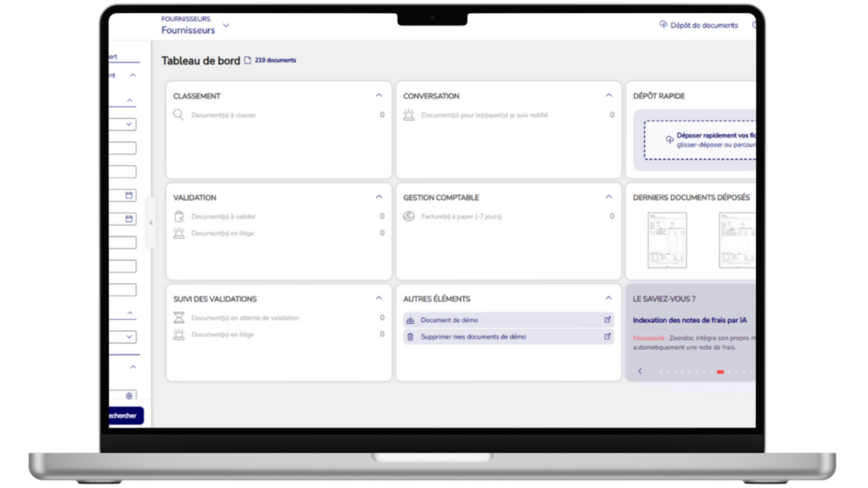Collapse the Classement card
The height and width of the screenshot is (488, 868).
tap(379, 95)
